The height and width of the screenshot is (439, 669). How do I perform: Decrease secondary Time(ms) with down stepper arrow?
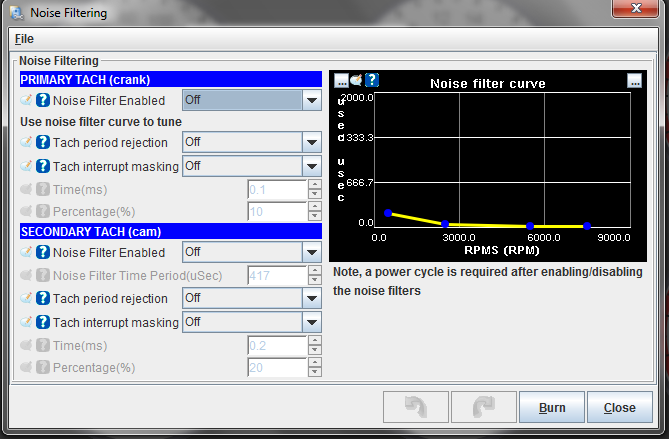[315, 350]
